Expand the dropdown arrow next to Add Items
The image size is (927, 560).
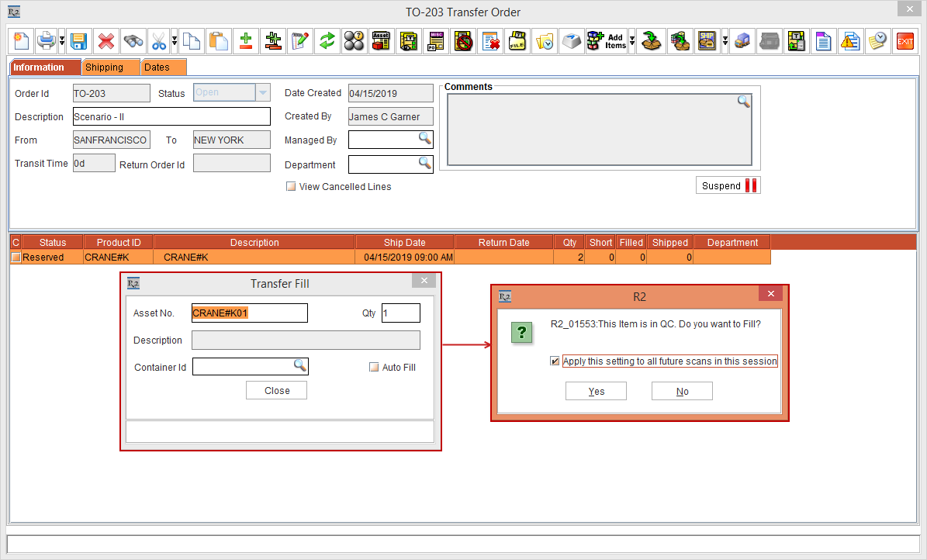click(x=632, y=41)
